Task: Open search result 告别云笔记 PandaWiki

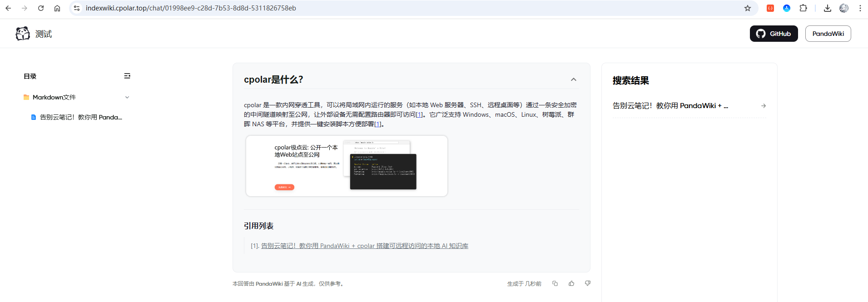Action: 670,106
